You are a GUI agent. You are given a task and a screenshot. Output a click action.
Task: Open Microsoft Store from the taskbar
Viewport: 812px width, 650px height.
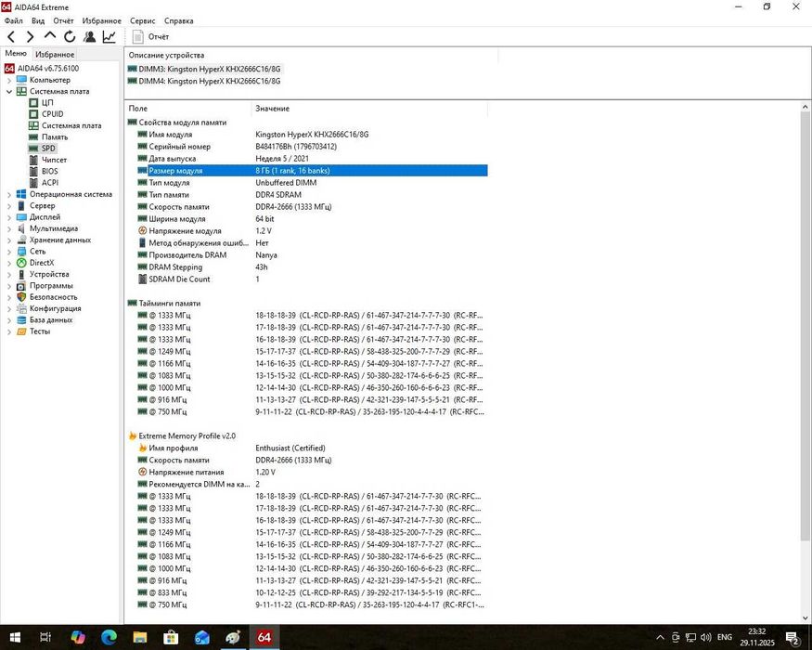coord(171,637)
